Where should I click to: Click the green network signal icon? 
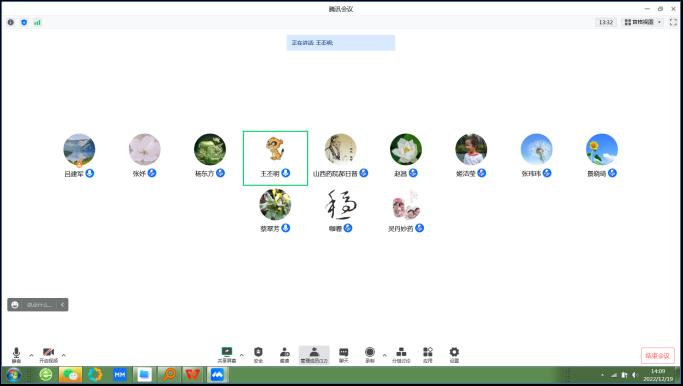[37, 22]
